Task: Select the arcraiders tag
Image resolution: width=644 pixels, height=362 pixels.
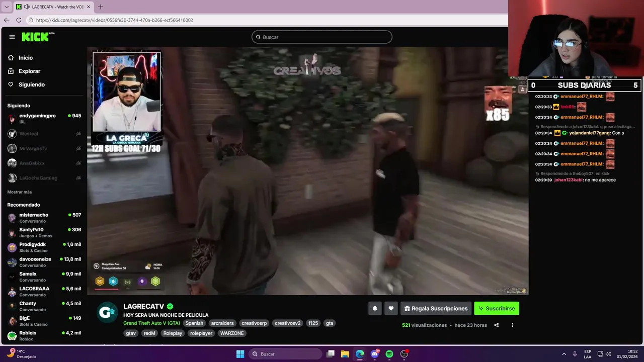Action: click(222, 323)
